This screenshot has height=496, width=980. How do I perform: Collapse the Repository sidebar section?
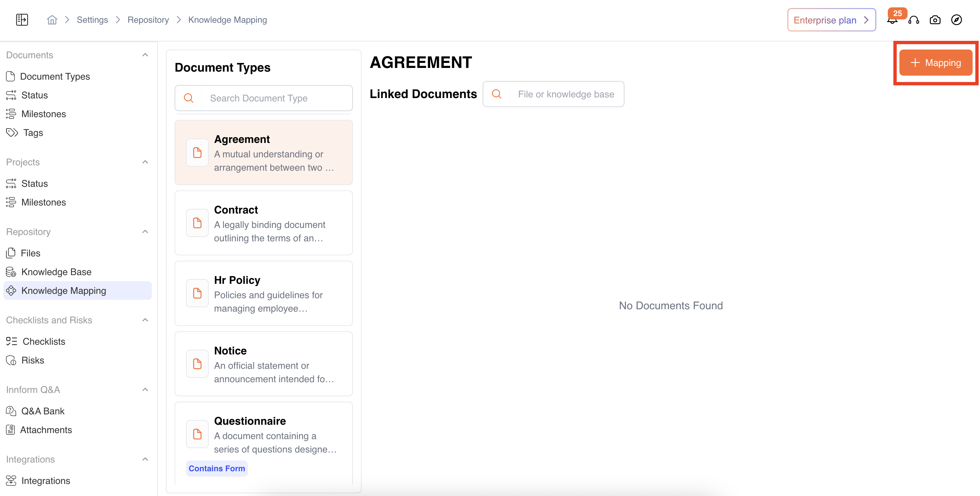coord(145,232)
